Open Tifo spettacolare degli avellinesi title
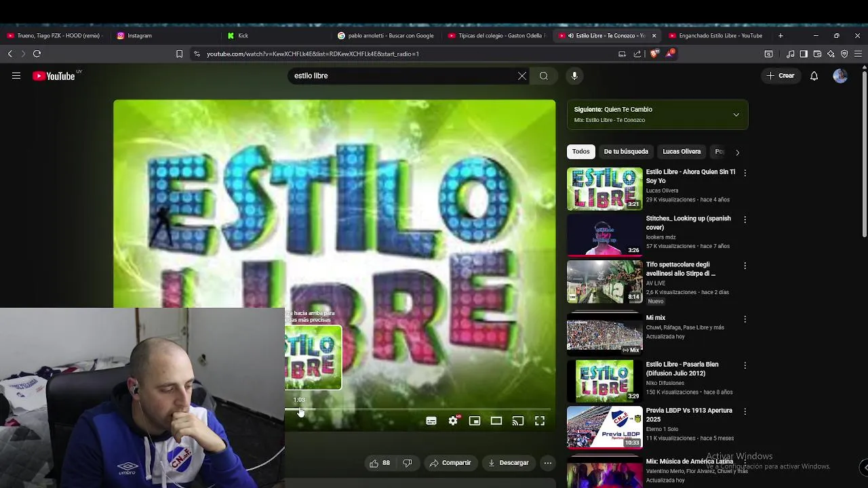868x488 pixels. coord(681,269)
